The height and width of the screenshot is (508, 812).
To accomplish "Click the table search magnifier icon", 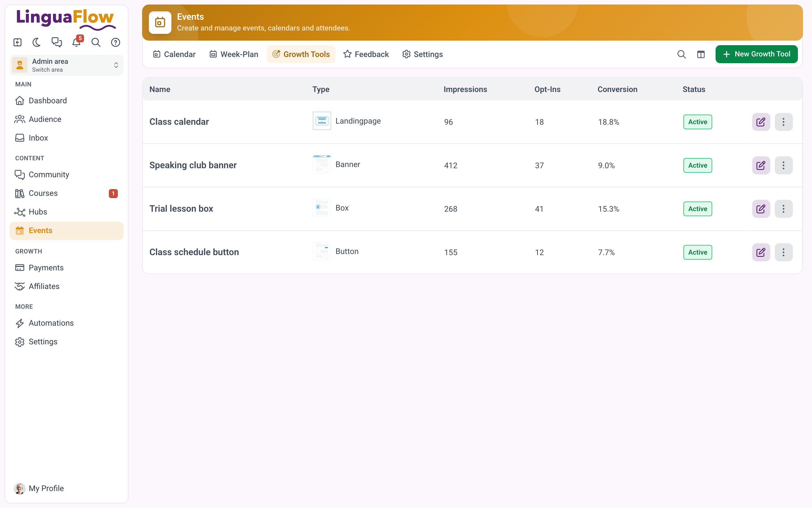I will tap(681, 54).
